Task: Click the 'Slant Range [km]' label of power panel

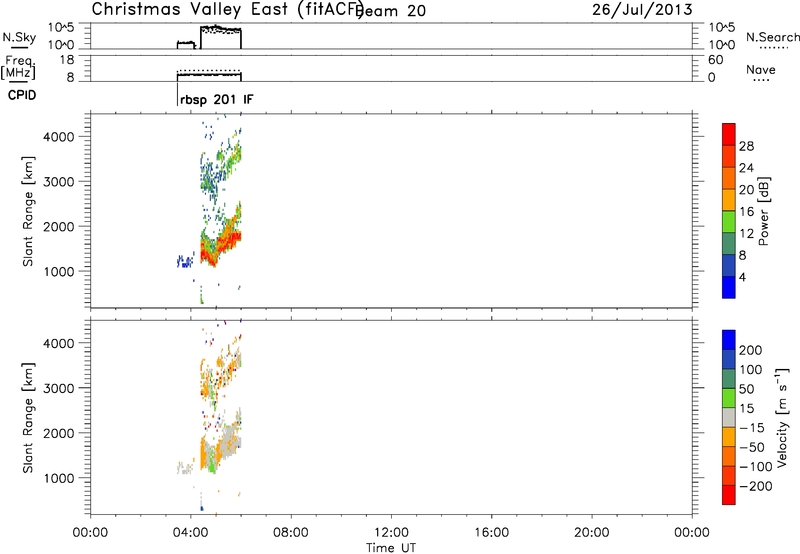Action: point(28,211)
